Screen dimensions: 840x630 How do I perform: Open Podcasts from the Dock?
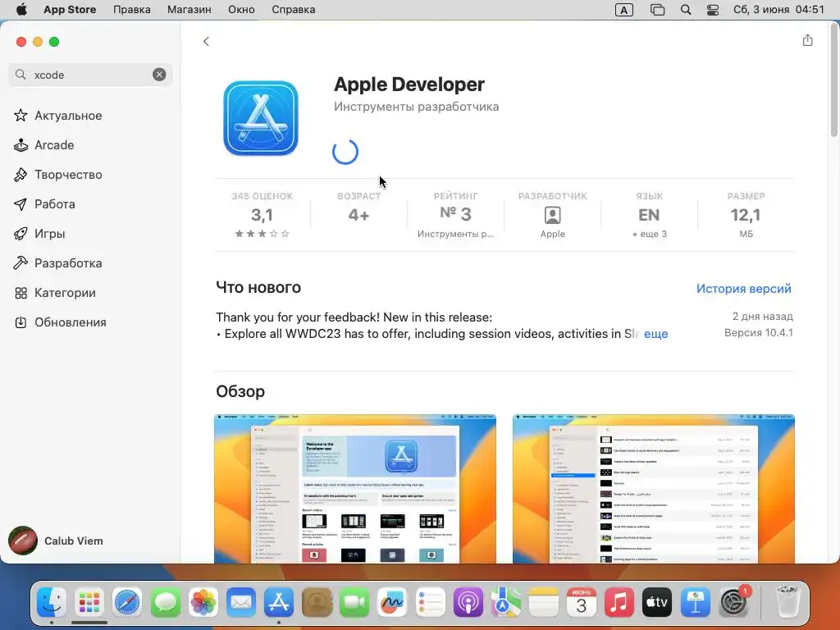click(x=468, y=603)
